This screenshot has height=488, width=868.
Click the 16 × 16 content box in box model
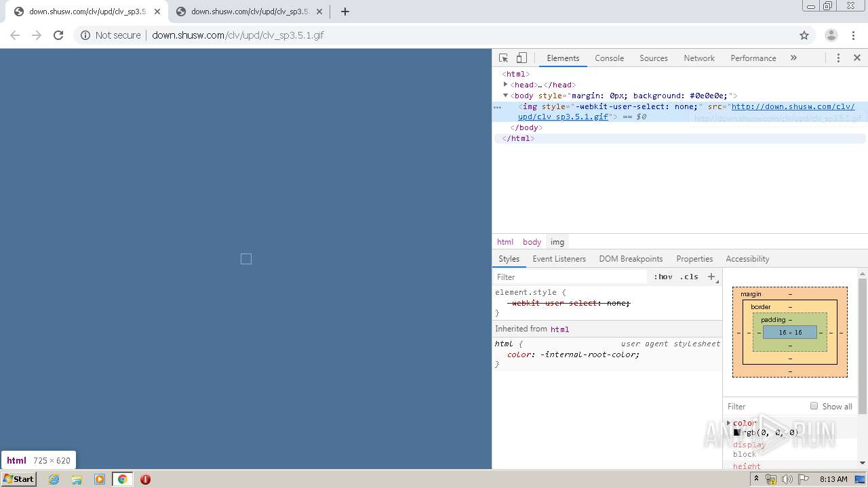point(790,333)
